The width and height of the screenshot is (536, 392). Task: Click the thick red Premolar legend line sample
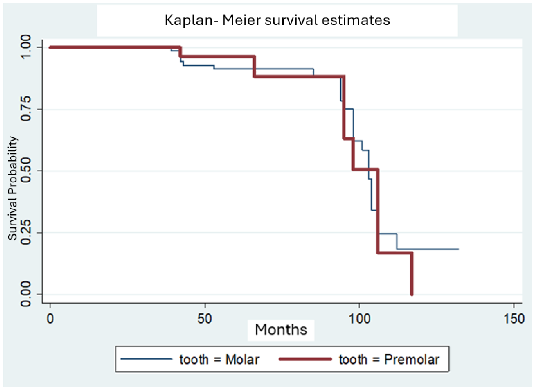click(x=305, y=359)
